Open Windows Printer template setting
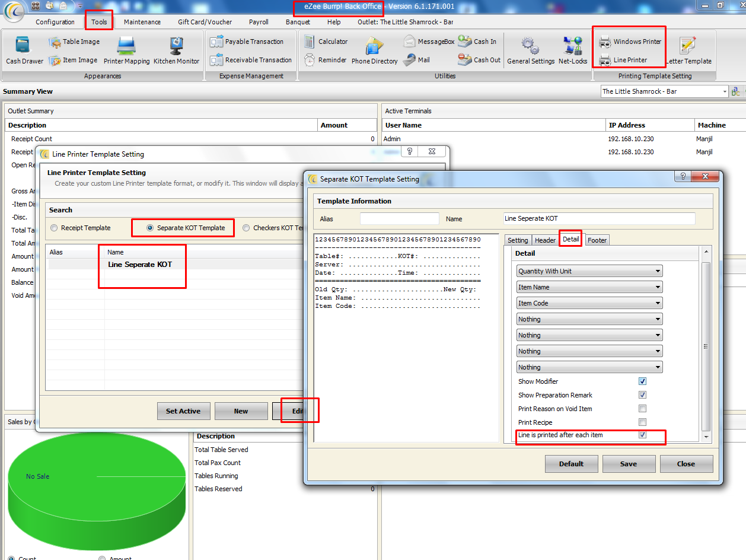This screenshot has height=560, width=746. (x=630, y=42)
